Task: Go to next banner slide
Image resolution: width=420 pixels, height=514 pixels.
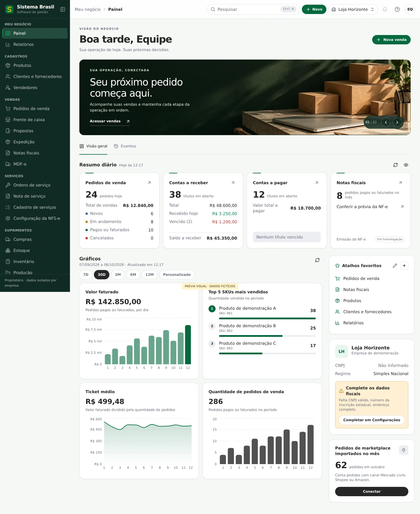Action: coord(397,122)
